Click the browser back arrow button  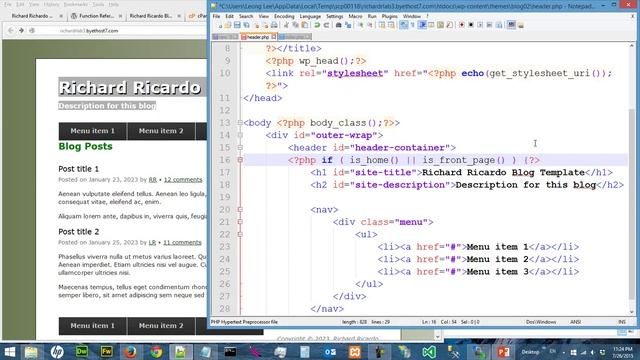point(11,31)
